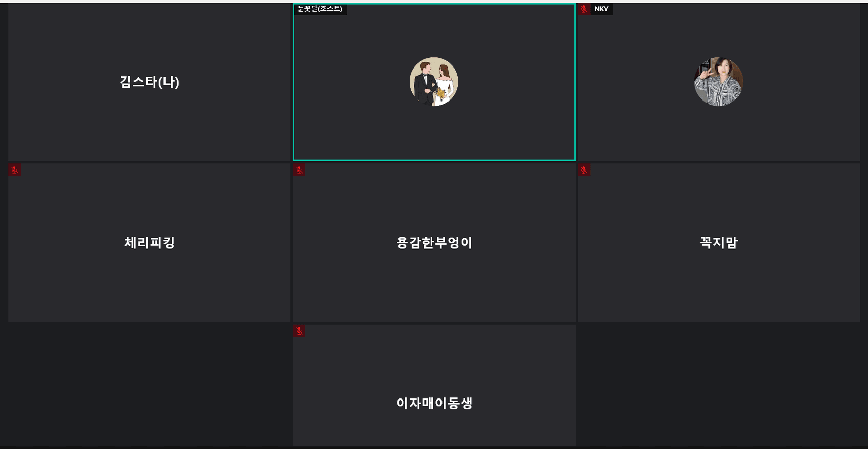Click 체리피킹's muted microphone icon

tap(14, 170)
